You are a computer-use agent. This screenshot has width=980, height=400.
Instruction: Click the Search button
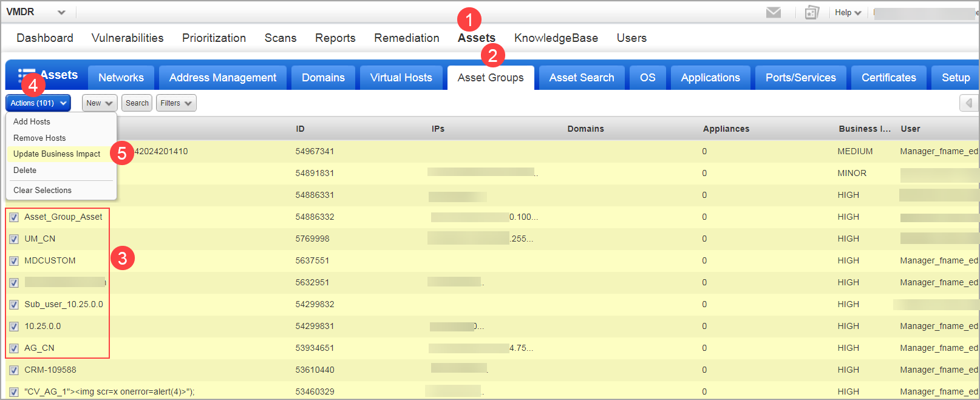[137, 103]
